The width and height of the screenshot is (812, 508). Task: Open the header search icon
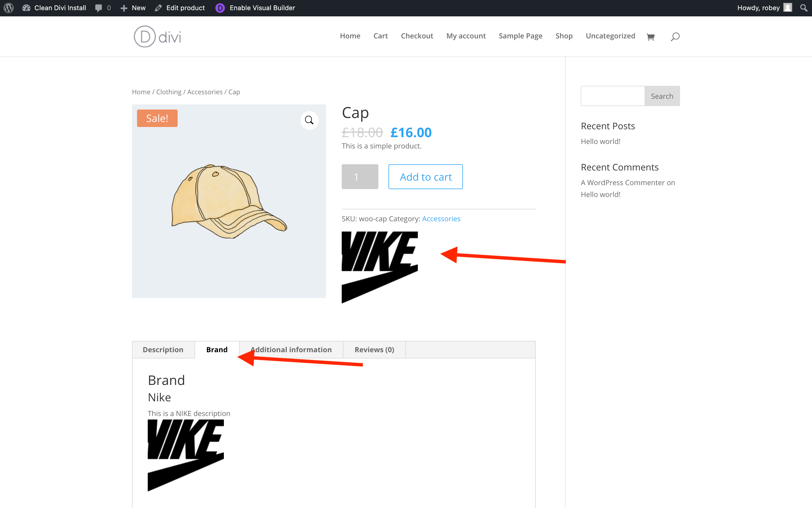675,37
